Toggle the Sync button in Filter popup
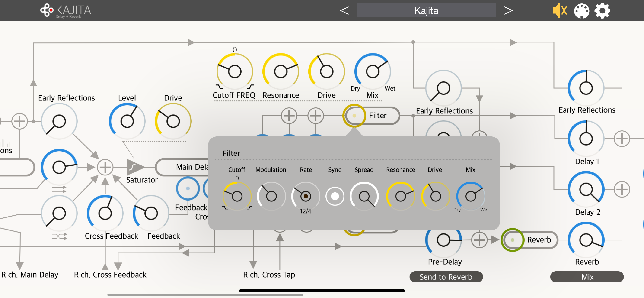 click(x=335, y=196)
